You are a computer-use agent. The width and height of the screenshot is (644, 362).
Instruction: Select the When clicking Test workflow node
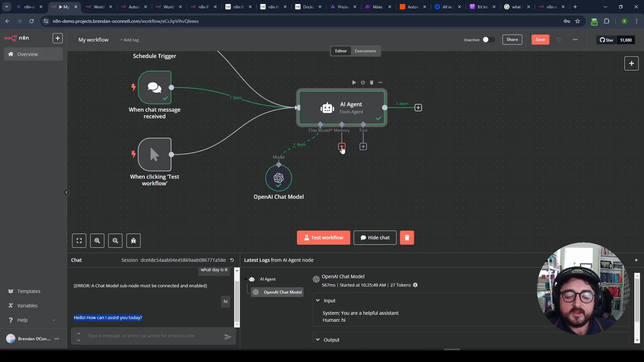click(x=155, y=155)
